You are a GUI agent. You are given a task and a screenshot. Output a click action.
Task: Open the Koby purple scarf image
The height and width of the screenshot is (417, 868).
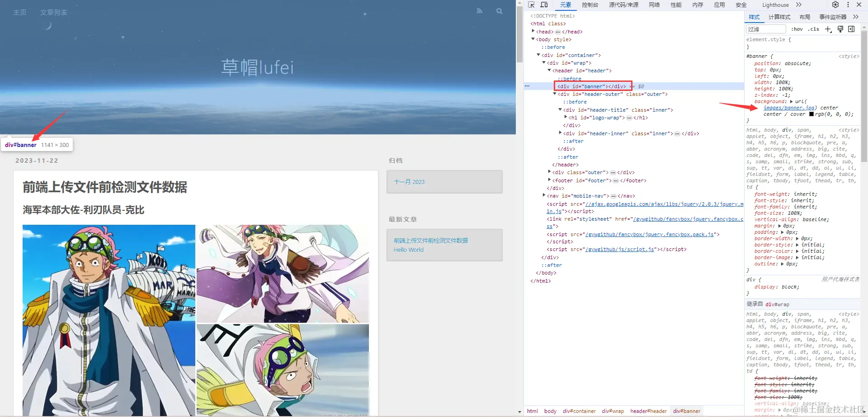tap(283, 274)
